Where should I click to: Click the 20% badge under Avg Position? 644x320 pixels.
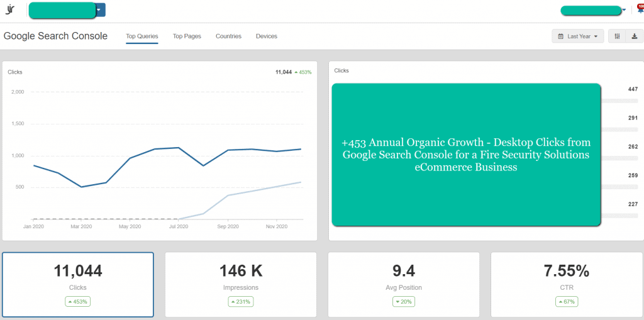[x=404, y=302]
